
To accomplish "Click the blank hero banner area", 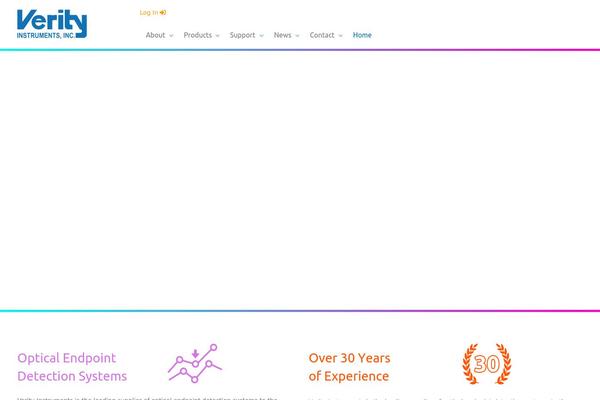I will click(x=300, y=180).
